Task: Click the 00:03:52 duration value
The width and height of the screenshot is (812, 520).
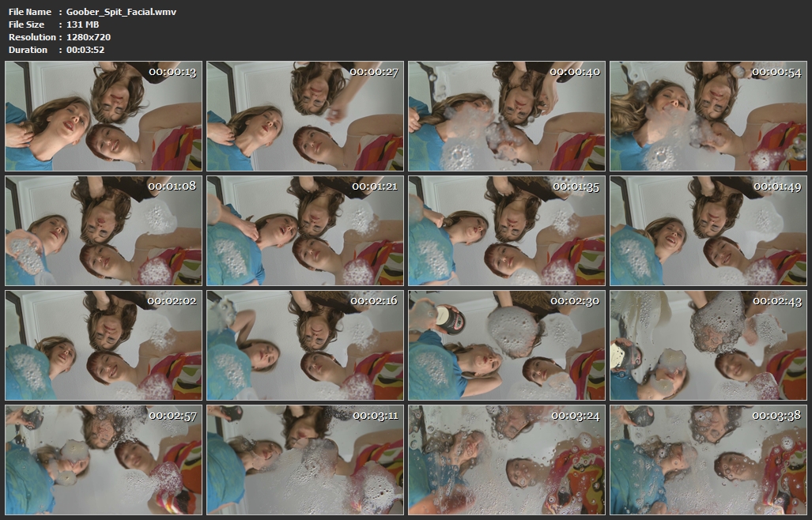Action: 85,50
